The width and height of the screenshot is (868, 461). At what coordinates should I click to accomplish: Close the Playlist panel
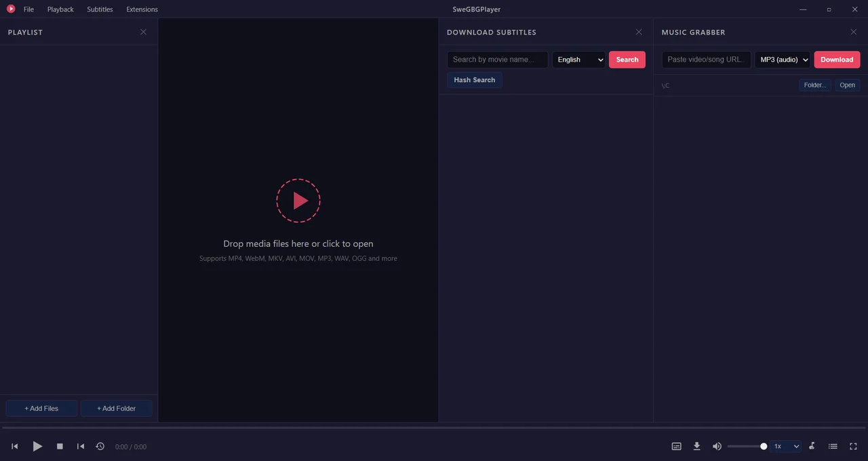(143, 32)
